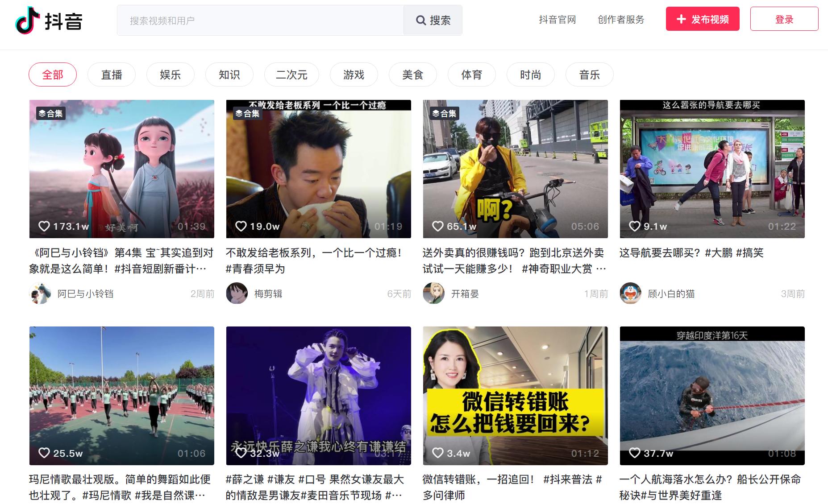Viewport: 828px width, 504px height.
Task: Click the 发布视频 publish button
Action: coord(703,19)
